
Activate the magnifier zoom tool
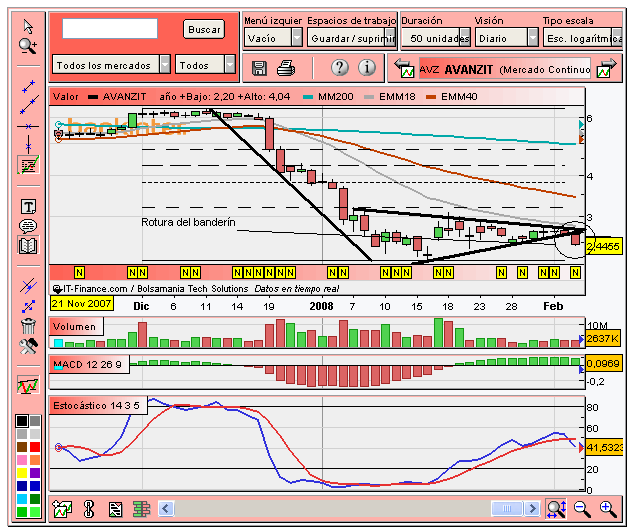click(28, 46)
